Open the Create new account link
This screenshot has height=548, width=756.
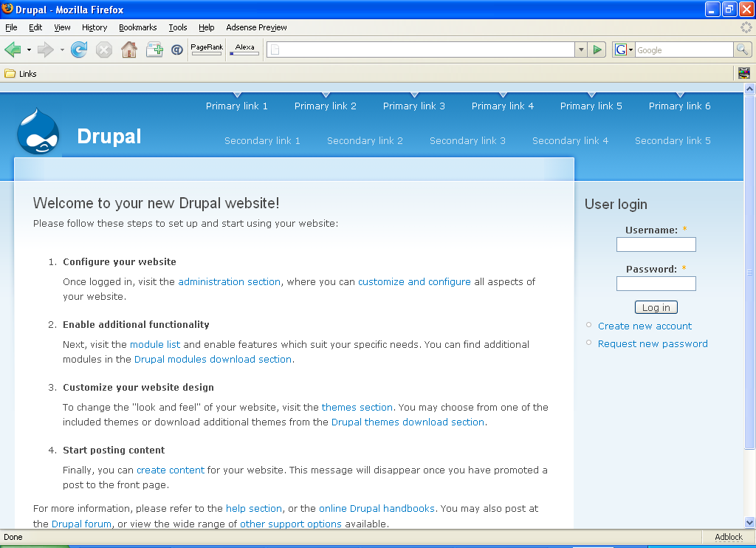(x=645, y=326)
